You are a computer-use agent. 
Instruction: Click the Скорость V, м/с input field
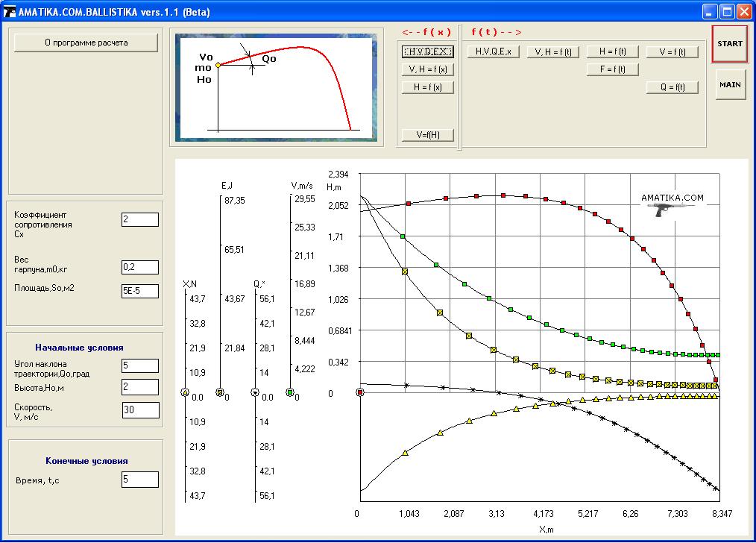[140, 410]
